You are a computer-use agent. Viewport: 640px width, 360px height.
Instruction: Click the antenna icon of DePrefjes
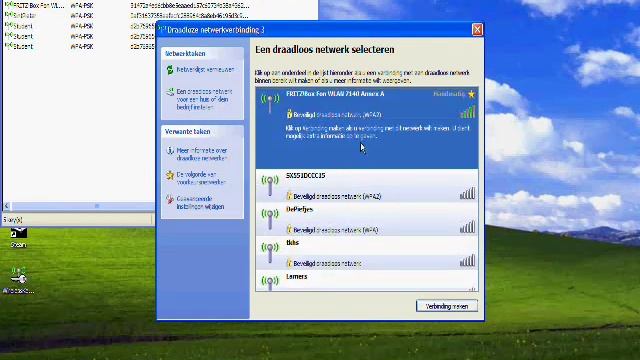[270, 219]
